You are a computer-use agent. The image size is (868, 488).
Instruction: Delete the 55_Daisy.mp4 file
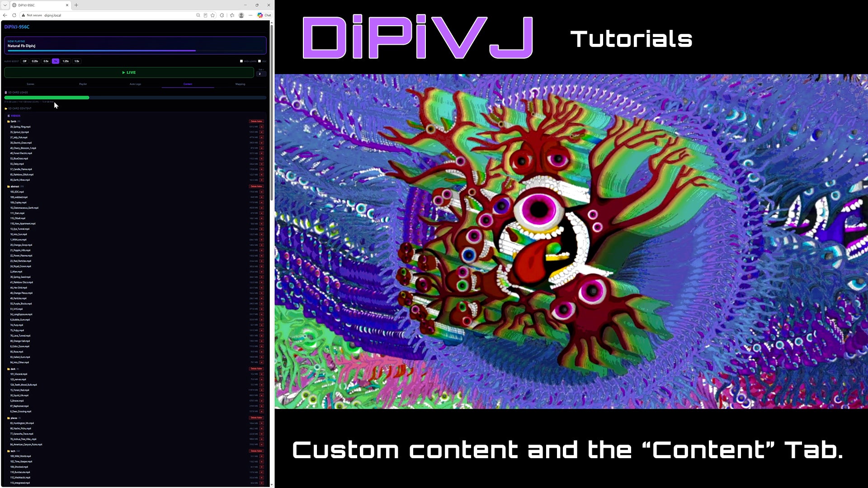(261, 164)
